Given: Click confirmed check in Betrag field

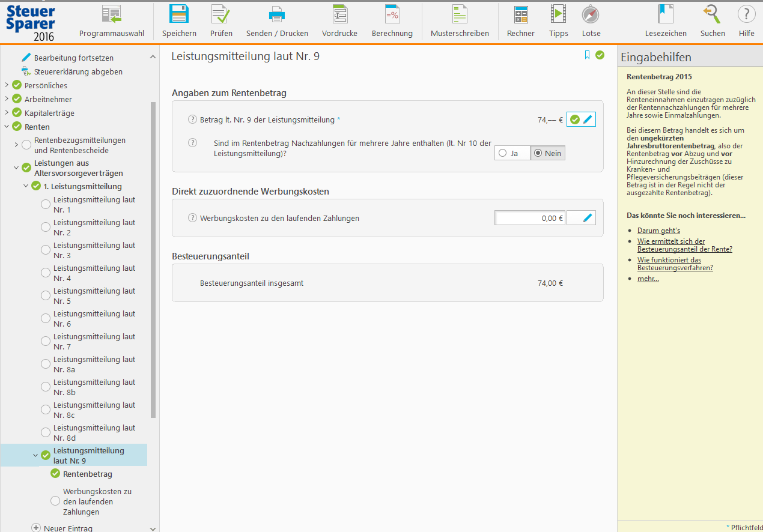Looking at the screenshot, I should [x=575, y=119].
